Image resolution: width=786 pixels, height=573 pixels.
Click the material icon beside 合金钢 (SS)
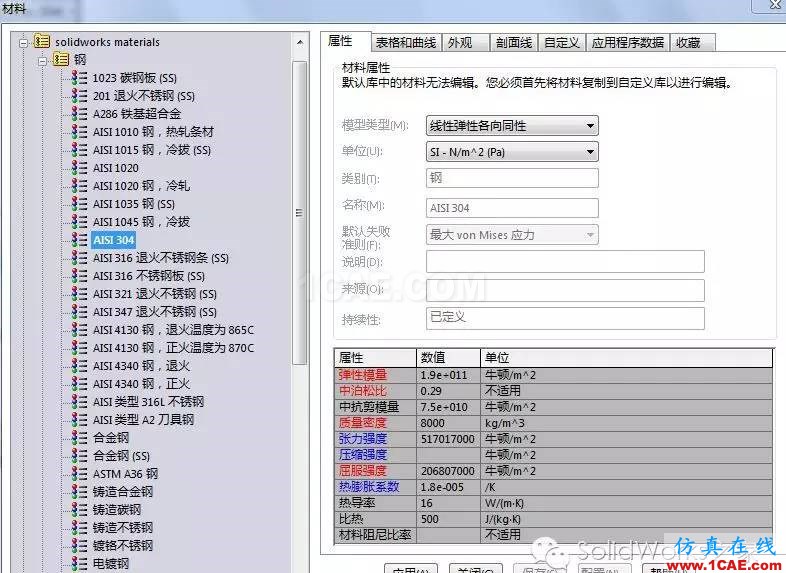tap(79, 456)
